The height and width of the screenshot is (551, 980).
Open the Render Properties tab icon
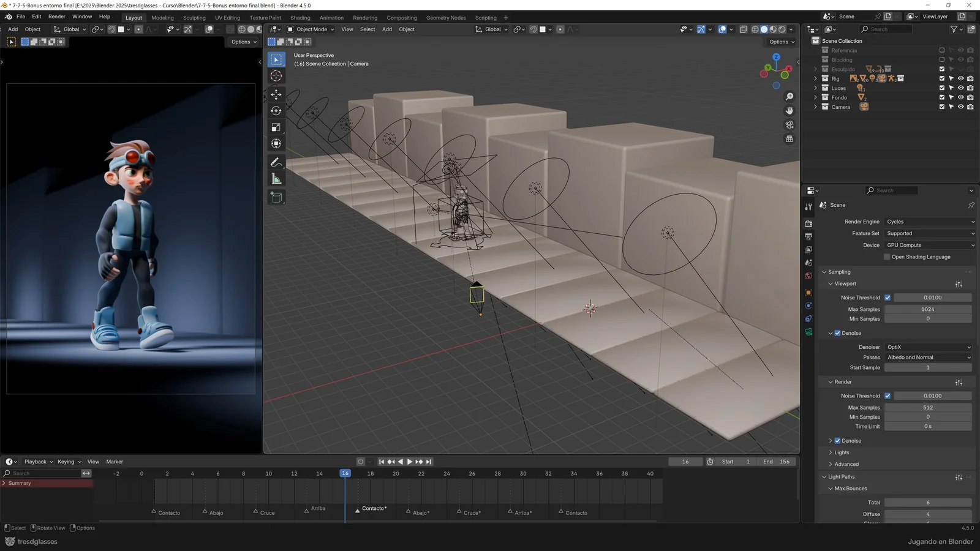point(809,223)
